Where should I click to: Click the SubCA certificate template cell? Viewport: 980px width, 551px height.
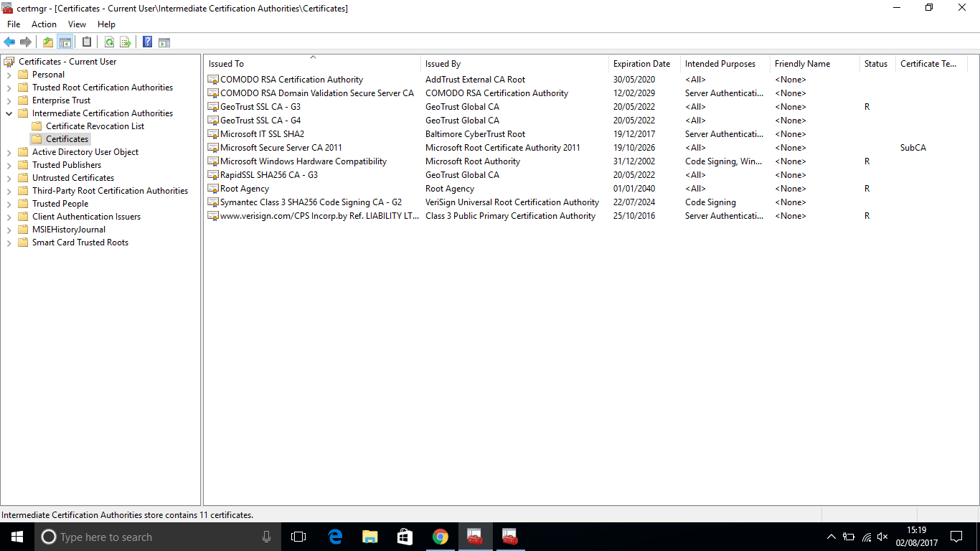[913, 148]
